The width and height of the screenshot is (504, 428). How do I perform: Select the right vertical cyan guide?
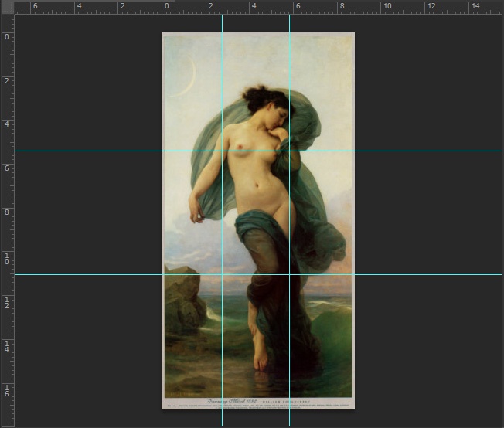coord(290,221)
